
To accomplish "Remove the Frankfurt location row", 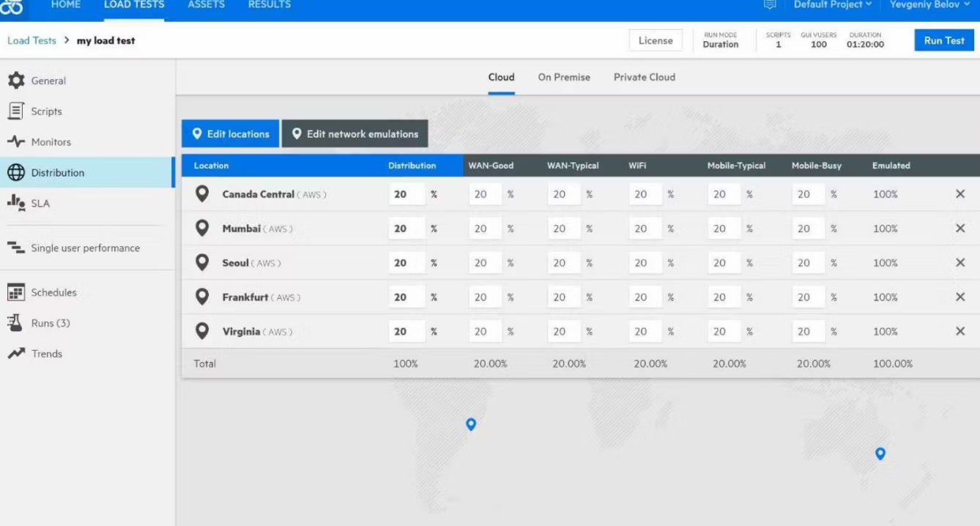I will point(960,297).
